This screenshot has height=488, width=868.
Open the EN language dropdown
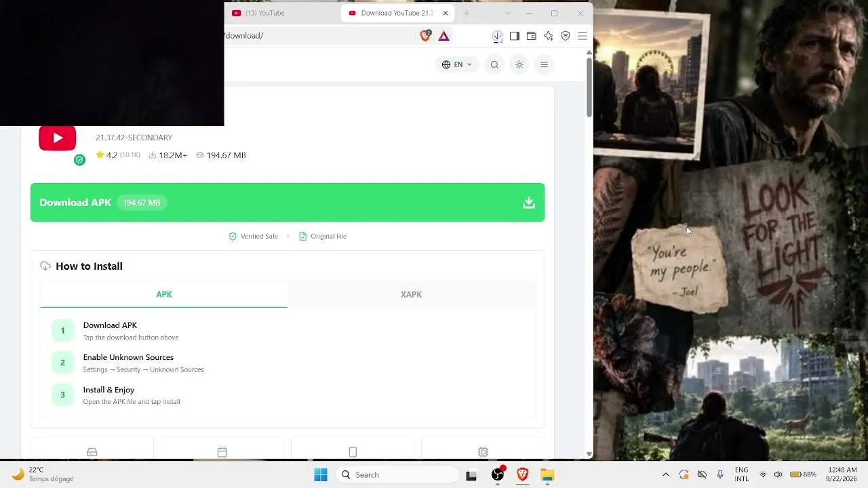click(457, 64)
